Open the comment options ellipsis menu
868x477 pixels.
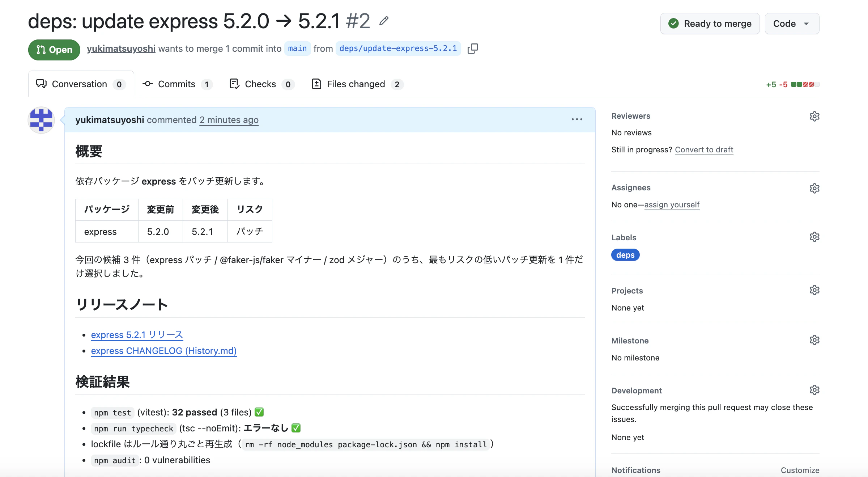[577, 119]
